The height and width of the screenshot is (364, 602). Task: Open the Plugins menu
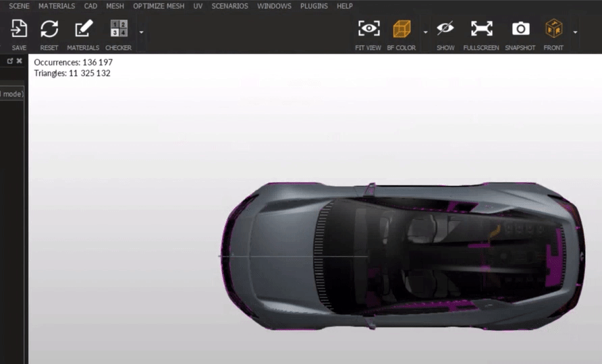(x=314, y=6)
